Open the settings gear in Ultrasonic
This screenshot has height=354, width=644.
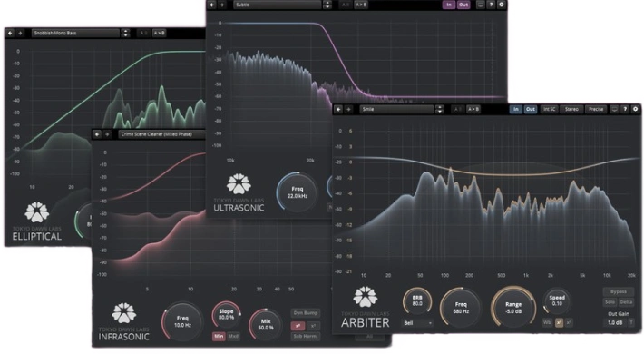[x=501, y=5]
